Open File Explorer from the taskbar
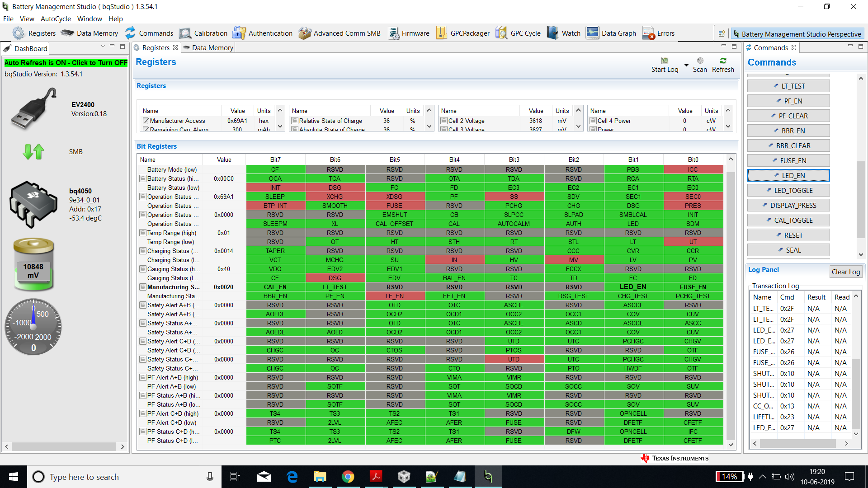This screenshot has height=488, width=868. pyautogui.click(x=320, y=477)
